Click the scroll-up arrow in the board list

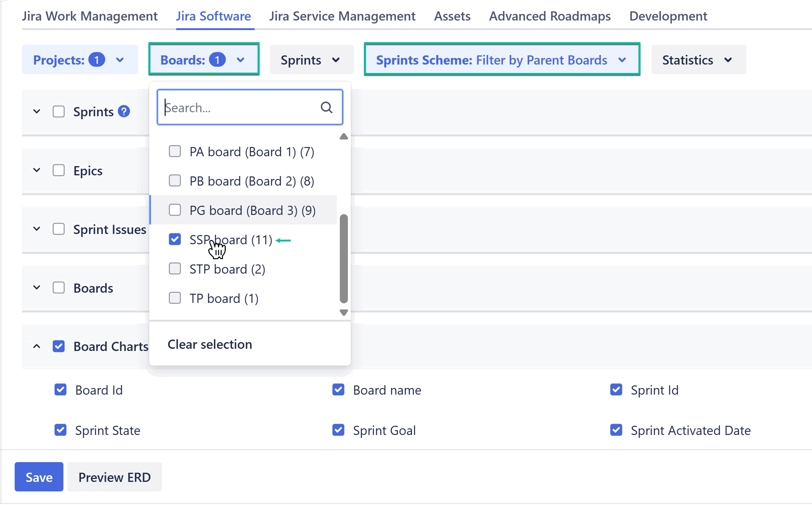click(343, 136)
